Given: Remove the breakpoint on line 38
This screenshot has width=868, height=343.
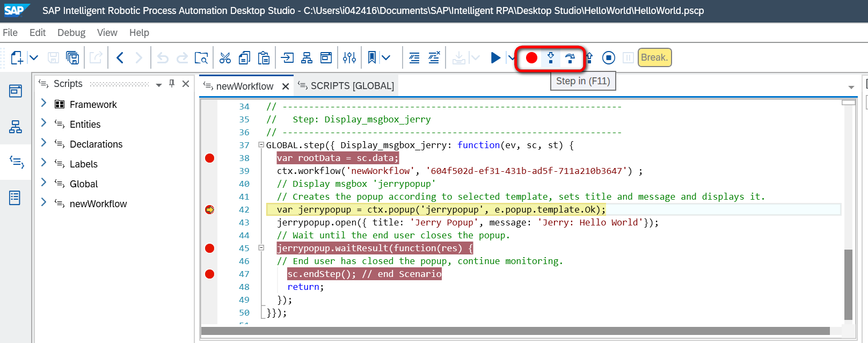Looking at the screenshot, I should coord(209,158).
